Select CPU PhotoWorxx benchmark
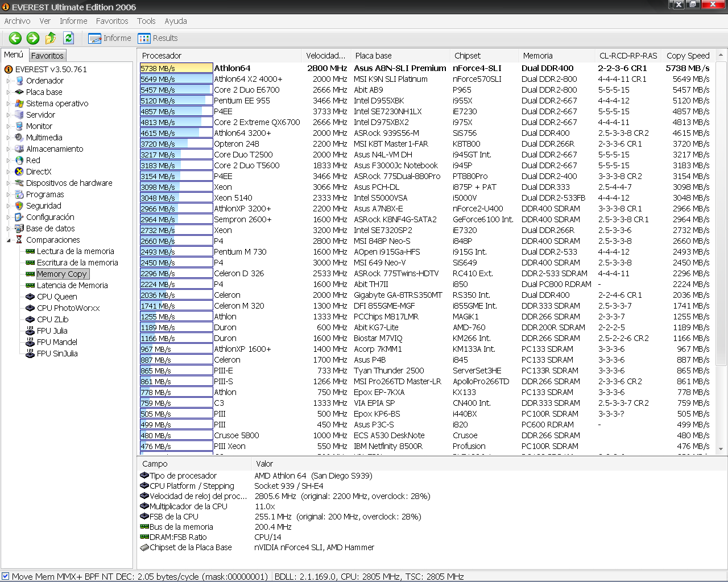This screenshot has height=582, width=728. tap(68, 308)
